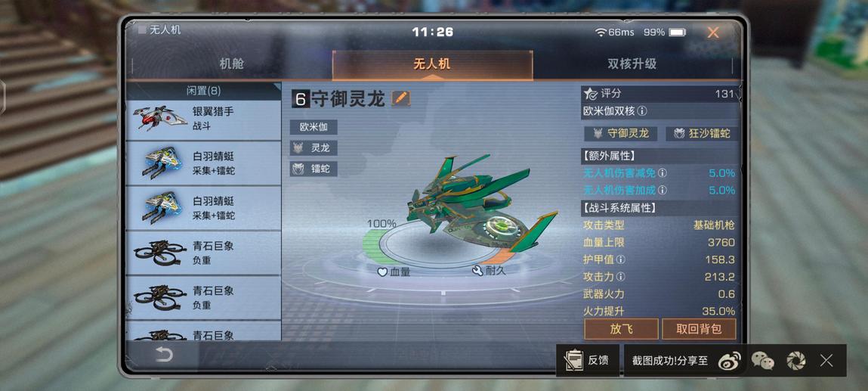Viewport: 868px width, 391px height.
Task: Switch to the 机舱 tab
Action: coord(231,64)
